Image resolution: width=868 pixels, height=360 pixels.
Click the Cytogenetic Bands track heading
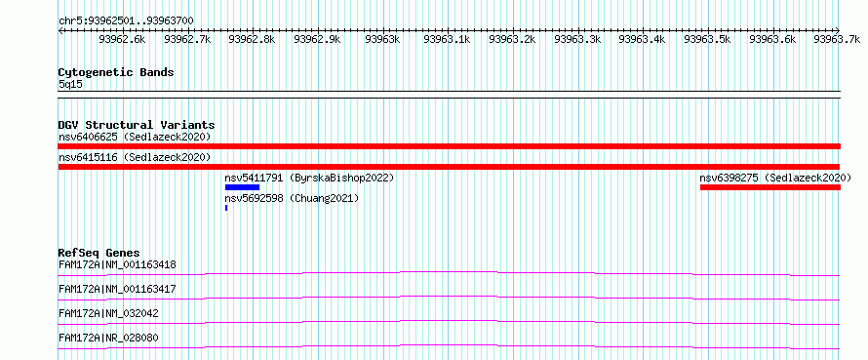116,72
